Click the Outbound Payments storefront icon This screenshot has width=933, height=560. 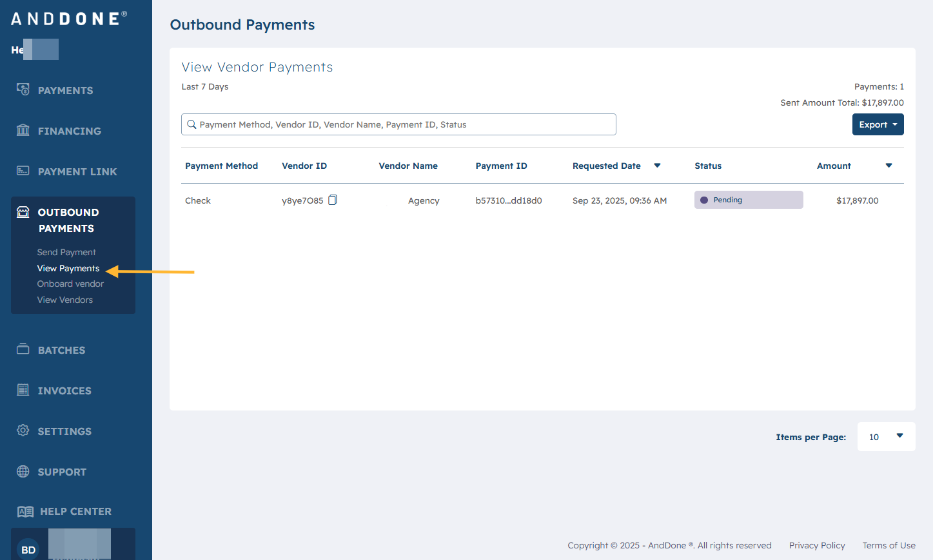point(23,212)
